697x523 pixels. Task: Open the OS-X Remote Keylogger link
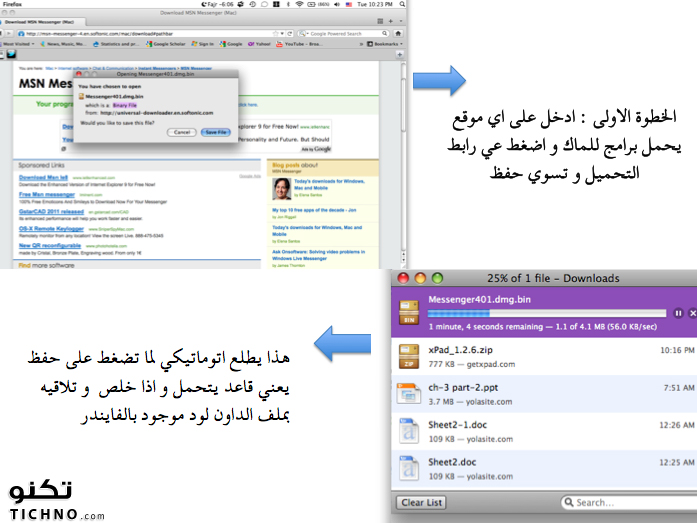pos(51,228)
